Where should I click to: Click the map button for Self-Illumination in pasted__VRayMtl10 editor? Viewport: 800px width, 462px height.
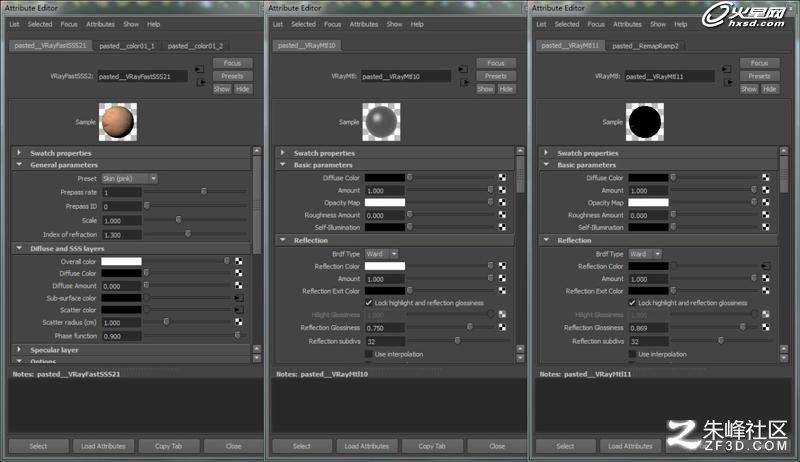[503, 227]
